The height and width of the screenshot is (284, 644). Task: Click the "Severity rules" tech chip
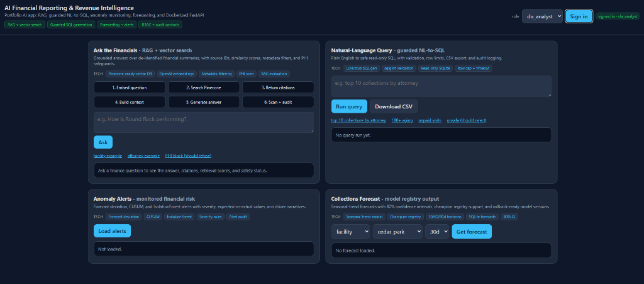210,217
